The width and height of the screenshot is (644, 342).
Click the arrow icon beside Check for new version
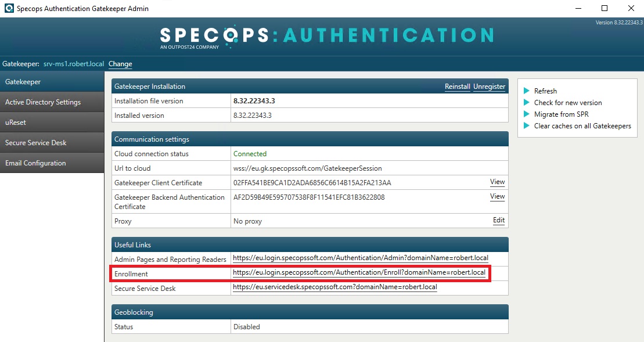click(527, 102)
